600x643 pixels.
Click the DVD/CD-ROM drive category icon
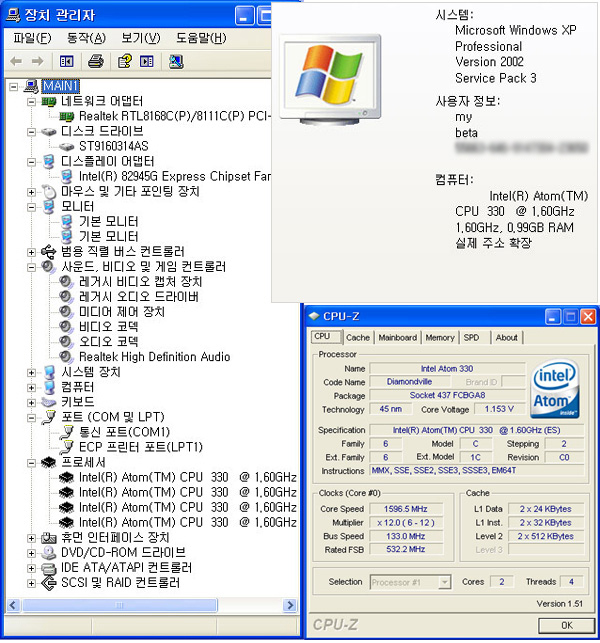point(49,552)
